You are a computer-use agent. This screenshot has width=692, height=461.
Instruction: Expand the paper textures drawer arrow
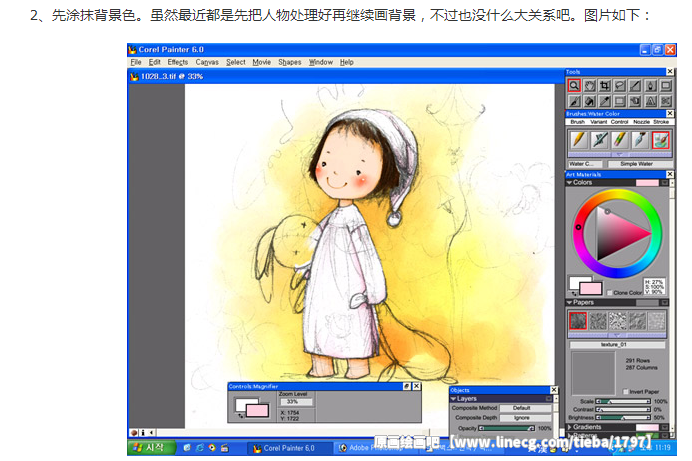click(x=617, y=335)
